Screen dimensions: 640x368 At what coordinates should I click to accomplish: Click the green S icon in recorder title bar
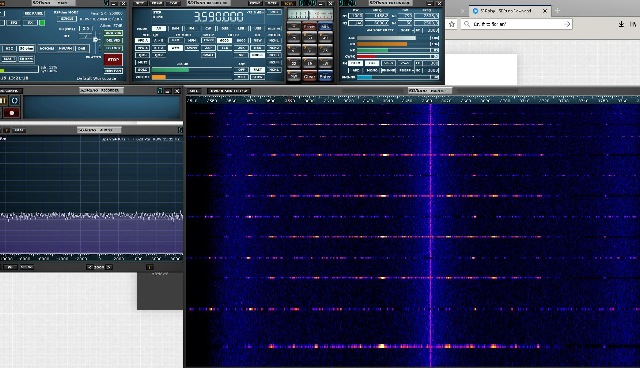click(160, 91)
